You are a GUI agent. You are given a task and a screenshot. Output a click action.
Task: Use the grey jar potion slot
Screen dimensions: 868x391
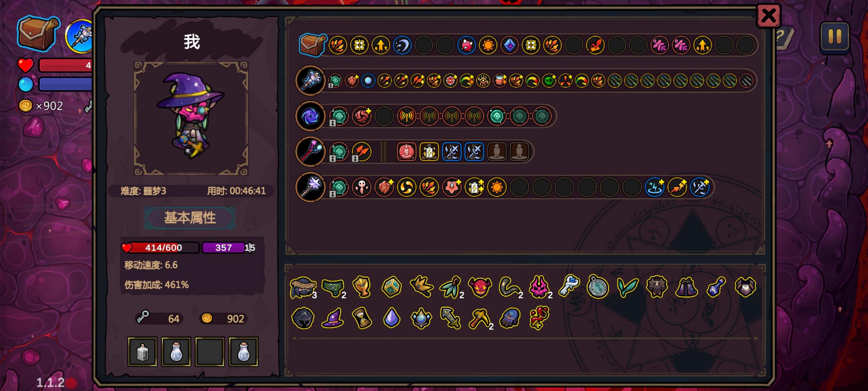(x=142, y=352)
